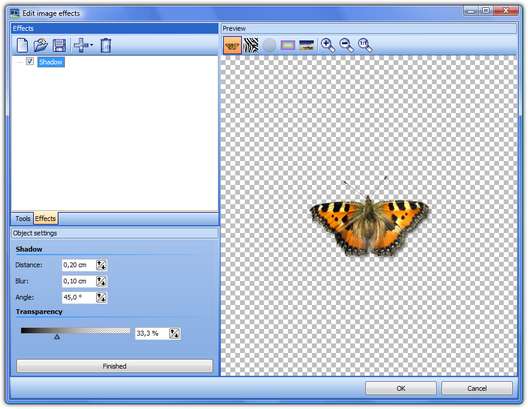Click the Finished button
The height and width of the screenshot is (409, 528).
coord(114,366)
